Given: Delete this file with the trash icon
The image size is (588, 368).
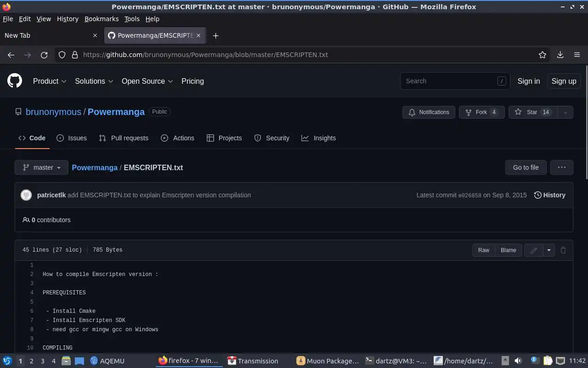Looking at the screenshot, I should click(563, 250).
